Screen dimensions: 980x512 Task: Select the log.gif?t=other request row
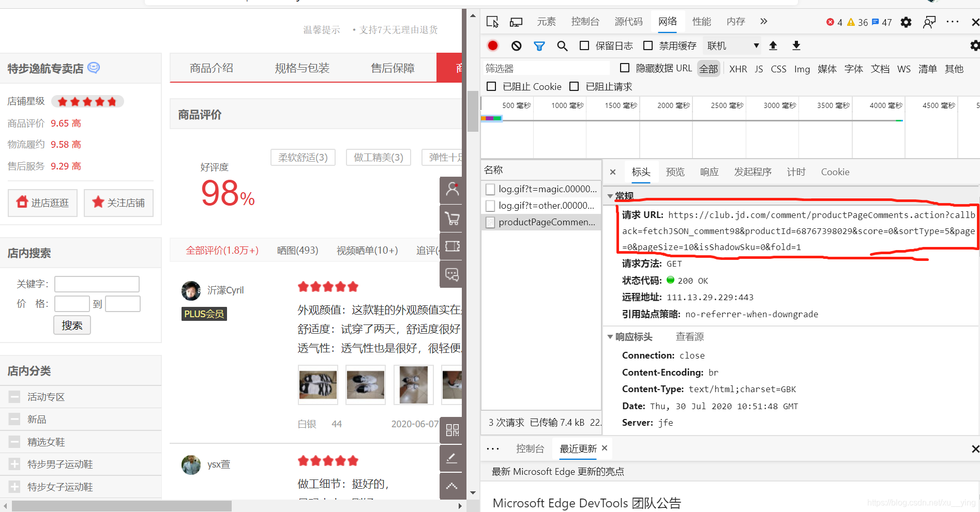pos(541,206)
